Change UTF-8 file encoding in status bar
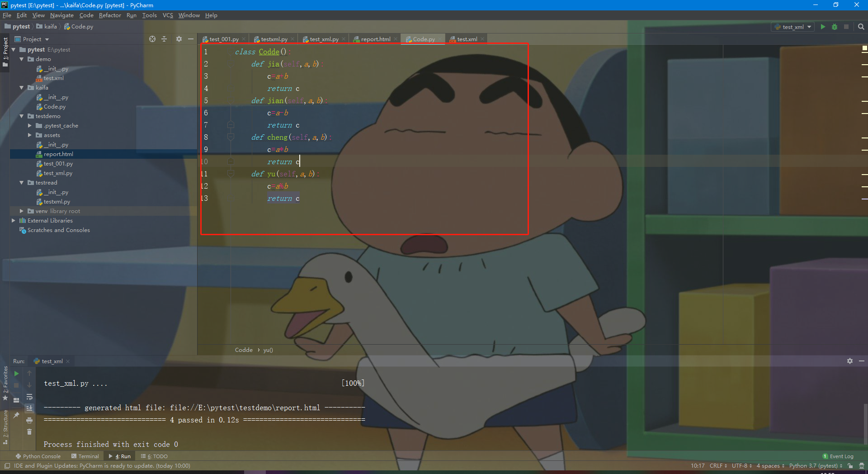868x474 pixels. click(x=741, y=466)
